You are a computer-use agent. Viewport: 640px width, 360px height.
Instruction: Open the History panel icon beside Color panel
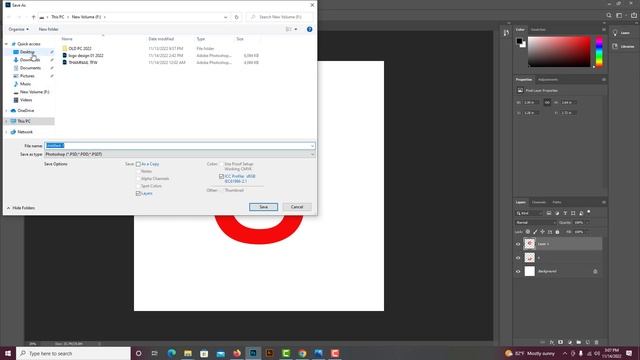(x=507, y=33)
